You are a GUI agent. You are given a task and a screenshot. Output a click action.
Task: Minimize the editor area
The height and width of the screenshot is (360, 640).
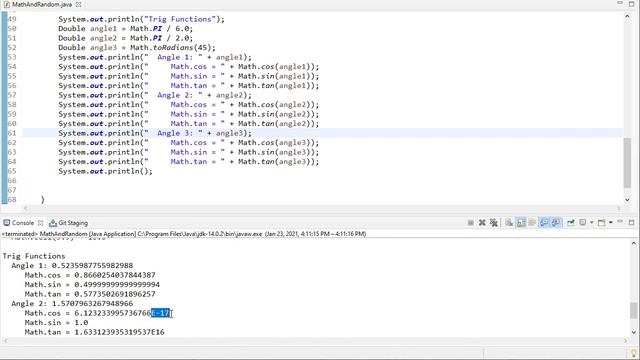[620, 3]
